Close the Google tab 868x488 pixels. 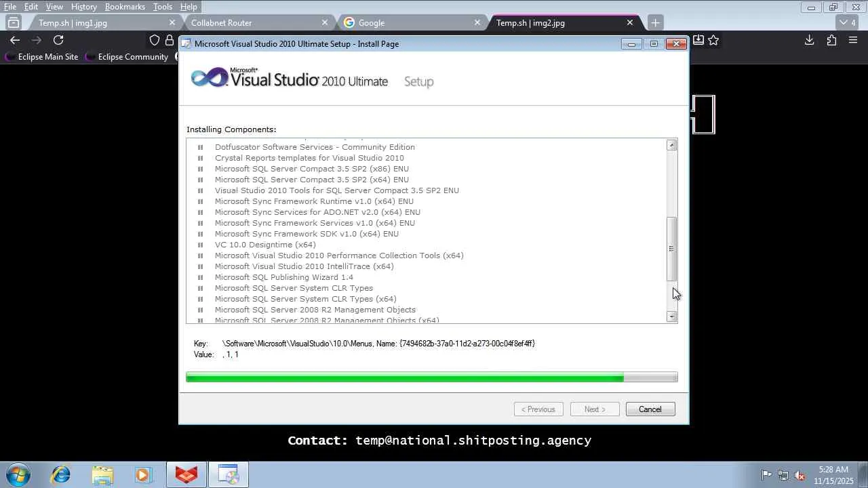point(477,22)
